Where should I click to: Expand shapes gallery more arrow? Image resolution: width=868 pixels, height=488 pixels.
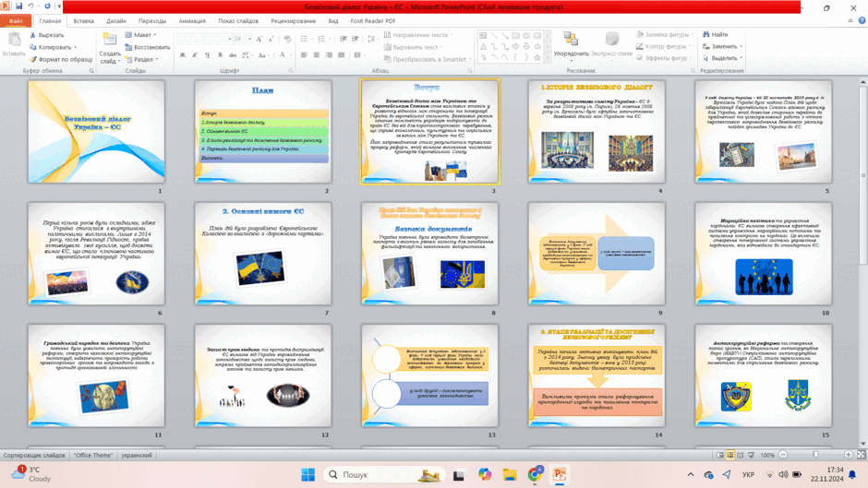tap(548, 57)
